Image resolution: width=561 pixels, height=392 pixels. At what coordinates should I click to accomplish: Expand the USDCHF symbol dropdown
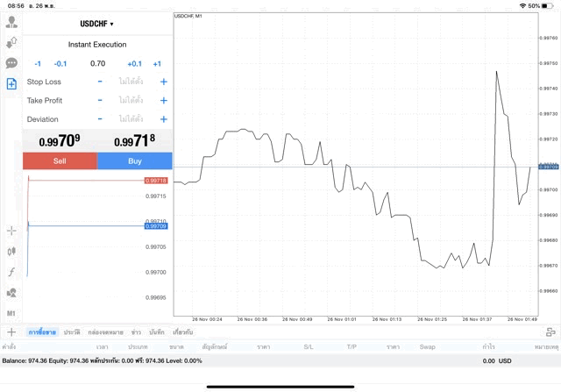tap(97, 24)
